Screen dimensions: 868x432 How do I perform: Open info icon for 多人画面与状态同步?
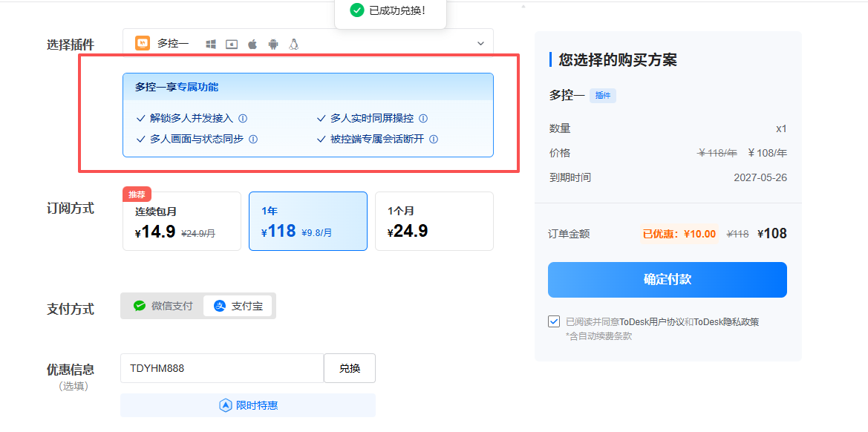pos(253,140)
